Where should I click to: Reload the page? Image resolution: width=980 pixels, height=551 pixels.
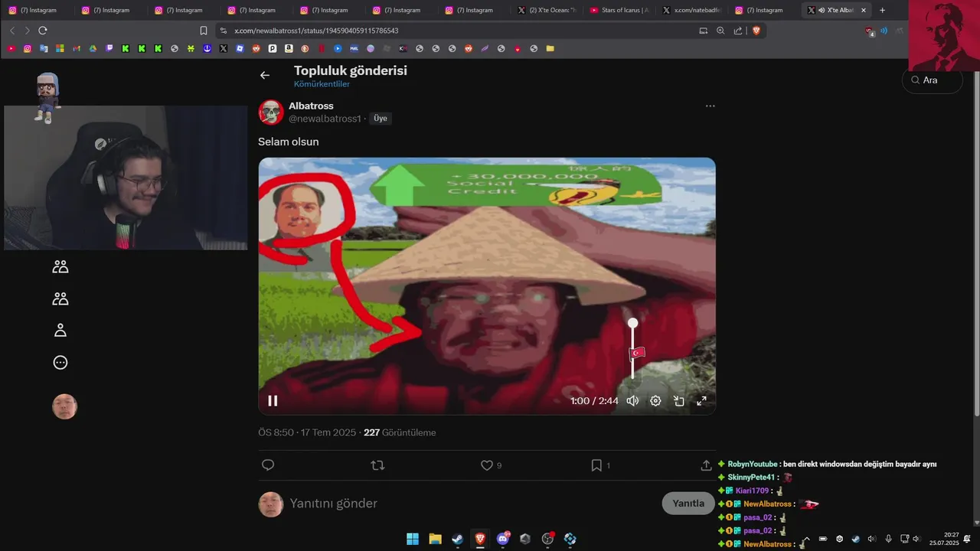coord(43,31)
